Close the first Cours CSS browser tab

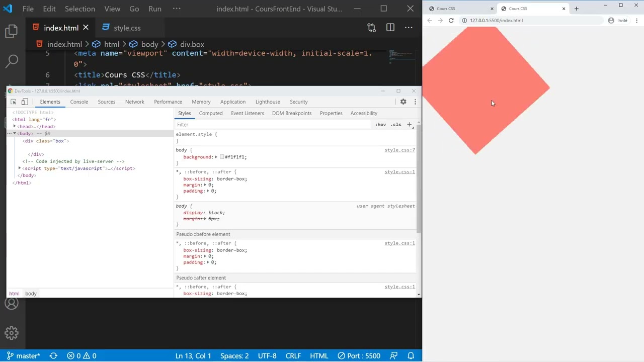[x=492, y=9]
